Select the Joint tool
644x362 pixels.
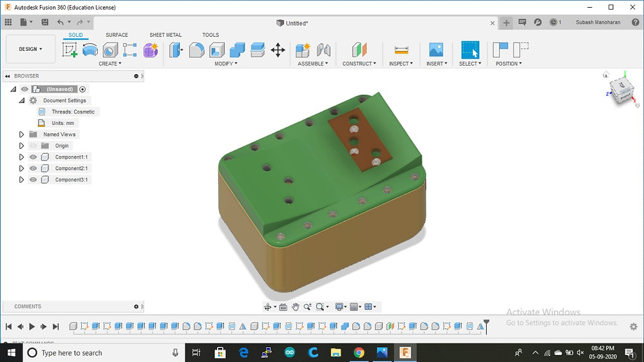(324, 50)
